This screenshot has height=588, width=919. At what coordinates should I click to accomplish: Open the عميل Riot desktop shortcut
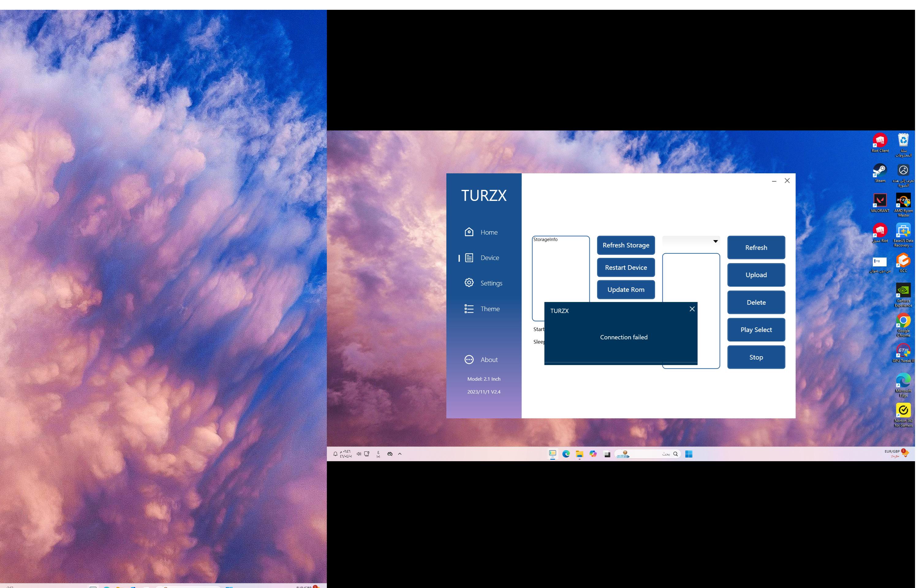click(x=880, y=233)
